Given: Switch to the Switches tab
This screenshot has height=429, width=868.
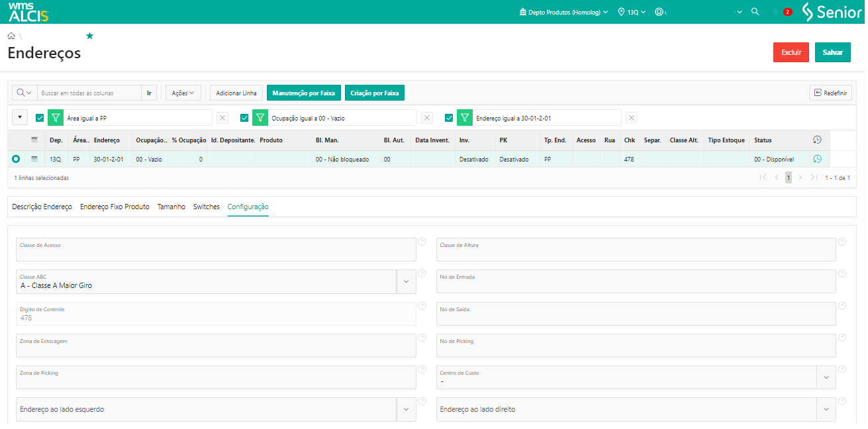Looking at the screenshot, I should pyautogui.click(x=206, y=207).
